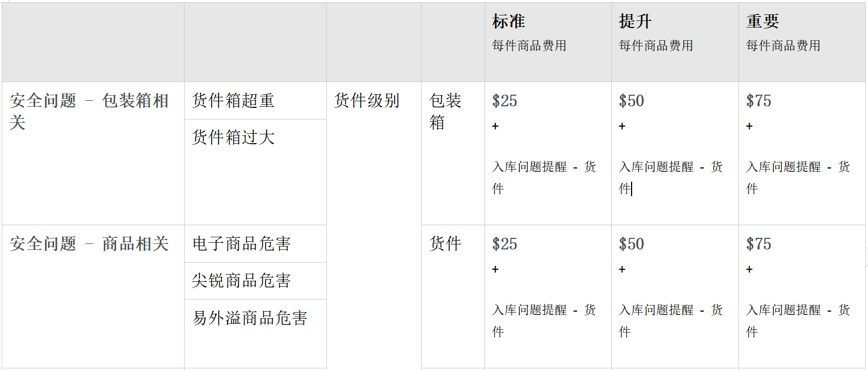Click $50 in the 包装箱 row

[631, 101]
